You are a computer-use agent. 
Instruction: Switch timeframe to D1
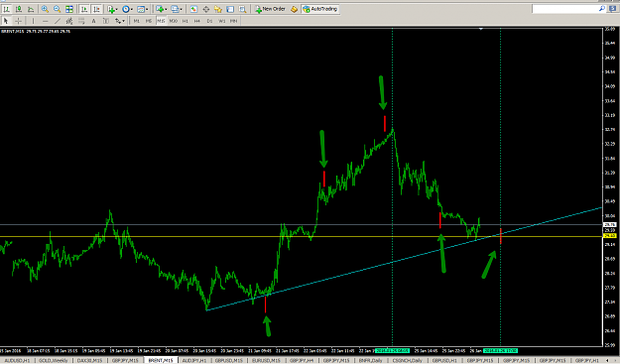click(209, 21)
